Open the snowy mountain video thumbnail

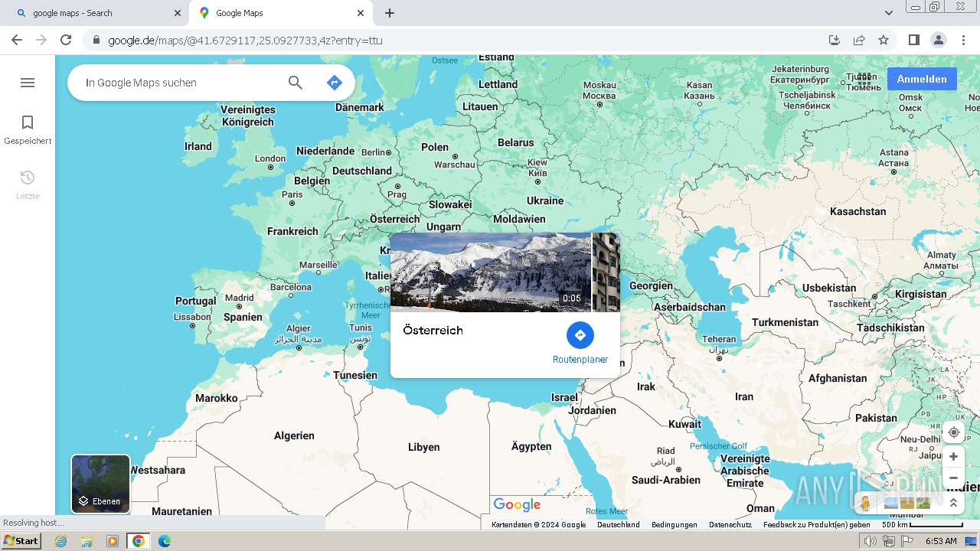click(x=491, y=272)
